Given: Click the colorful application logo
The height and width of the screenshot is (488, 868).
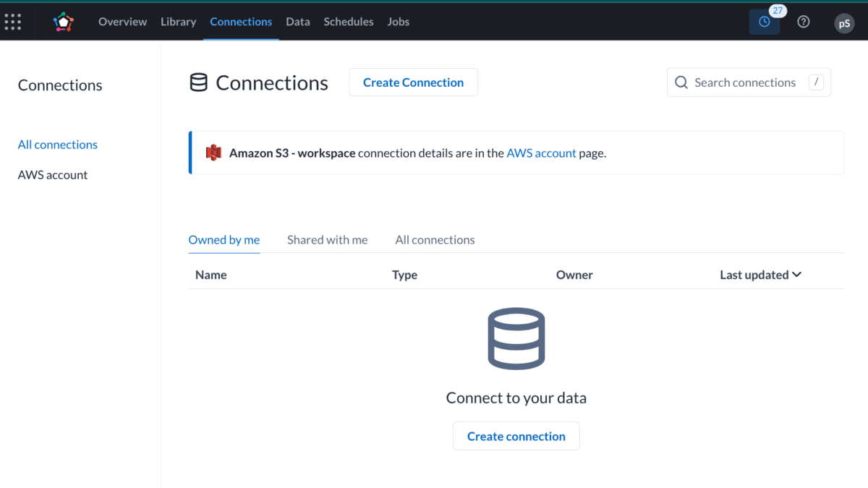Looking at the screenshot, I should pos(63,21).
